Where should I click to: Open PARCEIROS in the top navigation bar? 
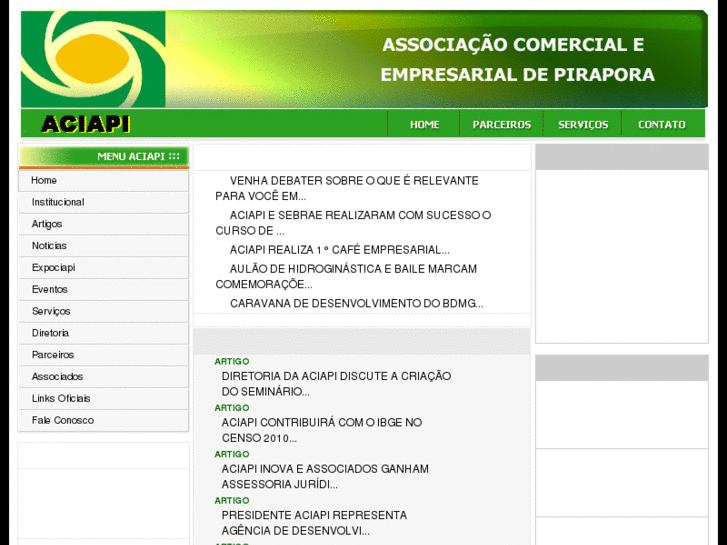coord(502,124)
